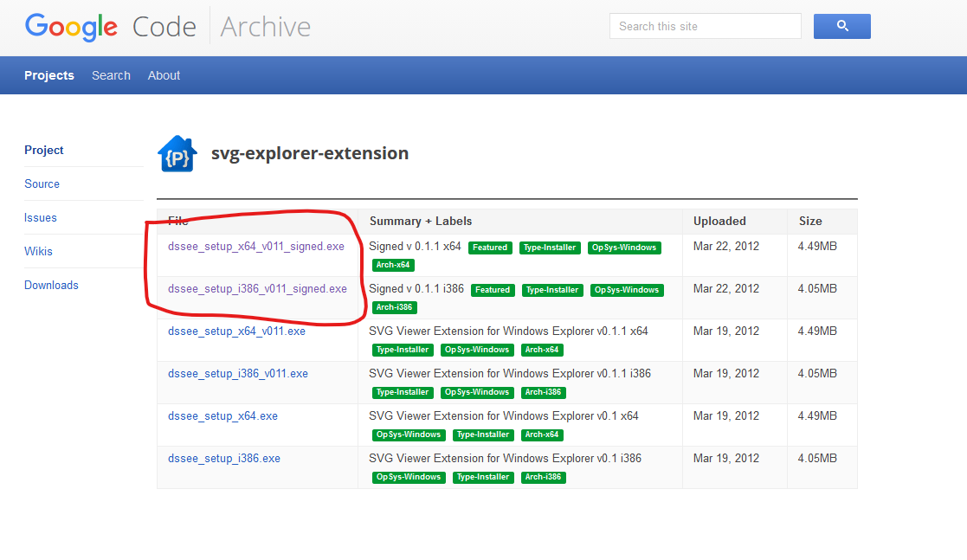Click Arch-i386 label under v0.1 i386 row
Viewport: 967px width, 560px height.
544,478
